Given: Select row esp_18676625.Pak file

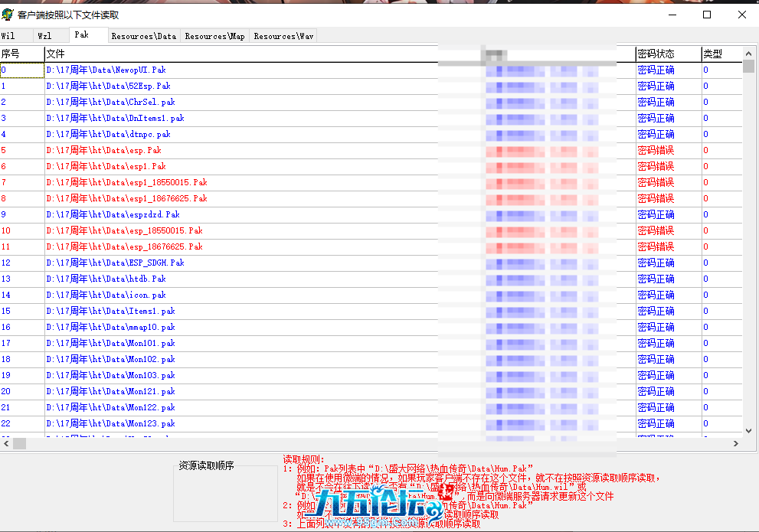Looking at the screenshot, I should pos(371,246).
